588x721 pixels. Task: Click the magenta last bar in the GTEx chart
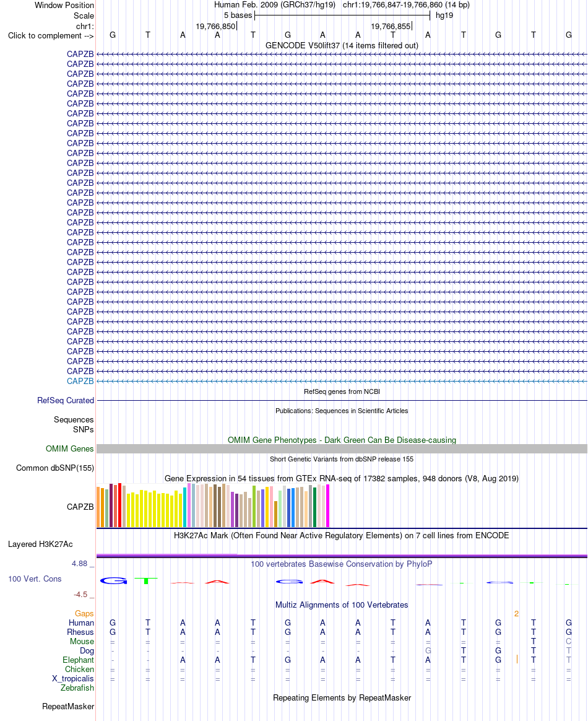tap(327, 505)
